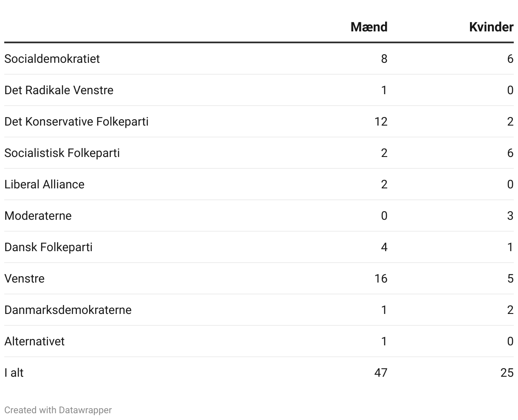Click the Det Radikale Venstre row label
This screenshot has height=420, width=518.
click(x=59, y=90)
